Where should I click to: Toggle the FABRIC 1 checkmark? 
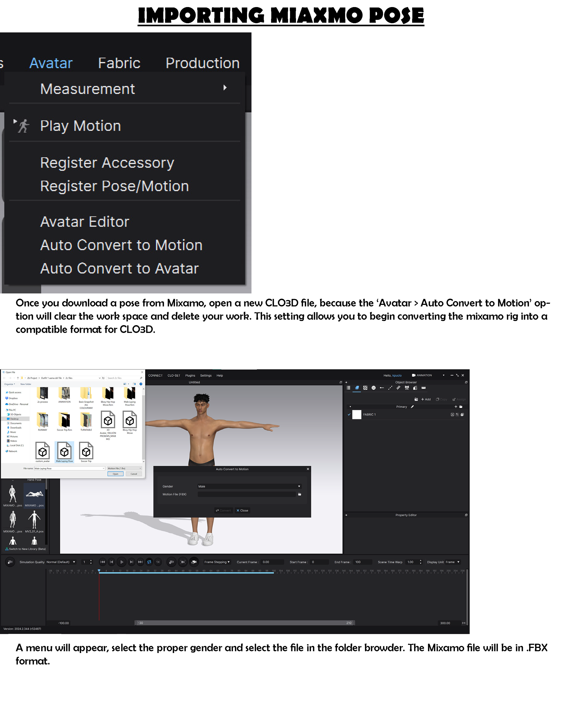coord(349,414)
